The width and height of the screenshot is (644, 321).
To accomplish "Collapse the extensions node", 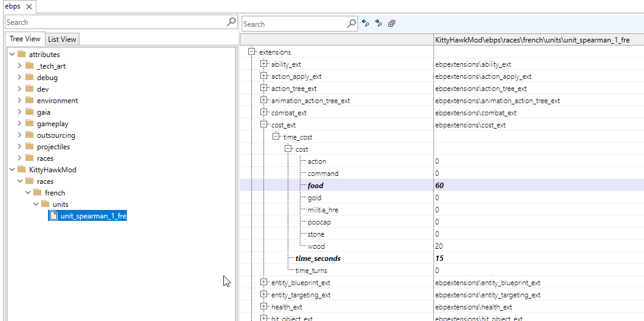I will 251,52.
